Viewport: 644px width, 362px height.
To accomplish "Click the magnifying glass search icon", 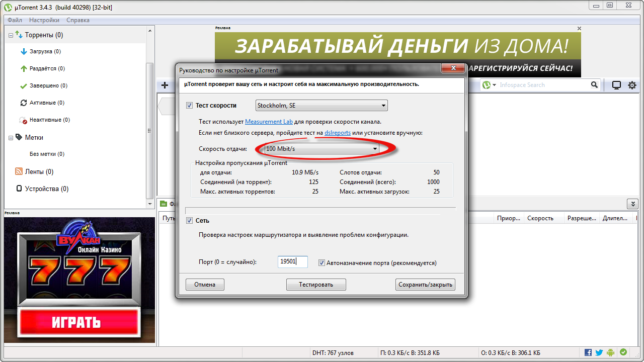I will click(x=594, y=85).
